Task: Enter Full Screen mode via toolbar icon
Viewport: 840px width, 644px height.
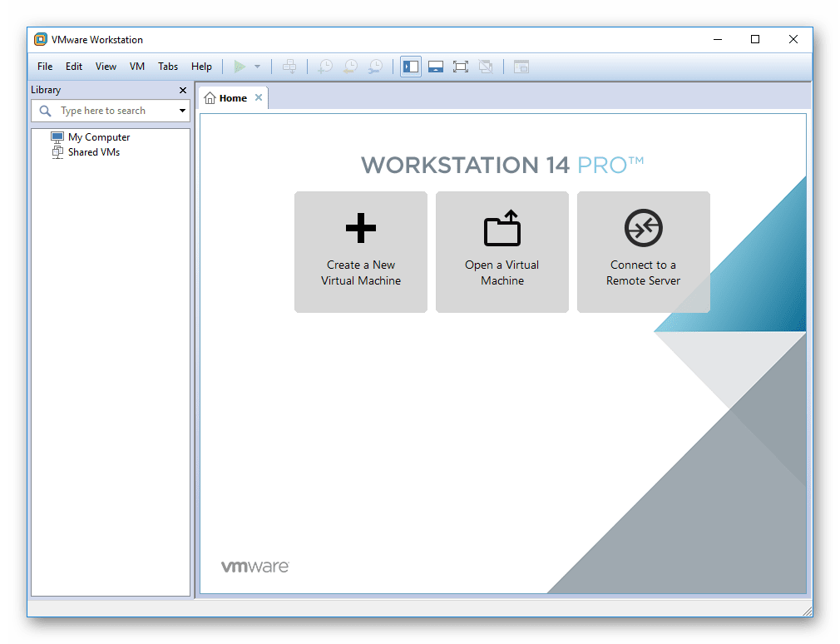Action: click(461, 67)
